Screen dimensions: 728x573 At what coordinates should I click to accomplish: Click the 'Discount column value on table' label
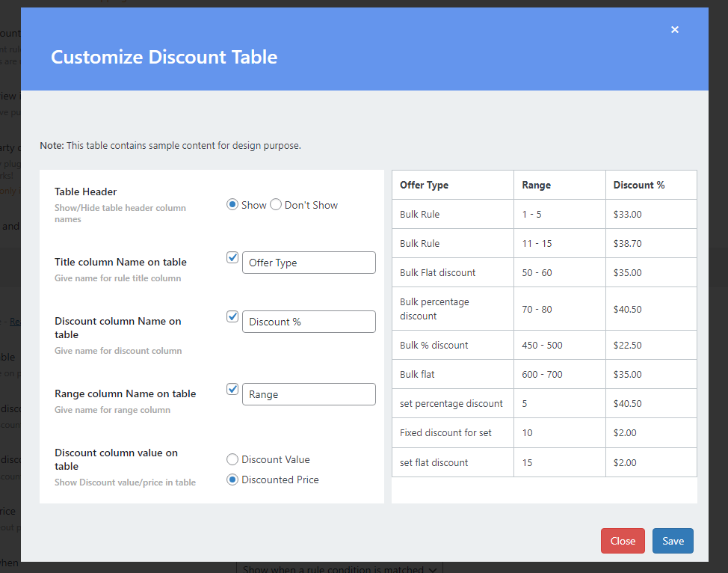(116, 459)
